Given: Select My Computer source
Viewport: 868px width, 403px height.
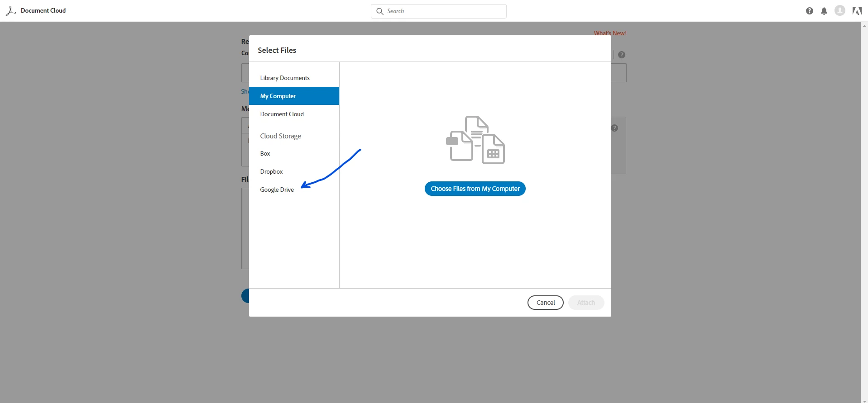Looking at the screenshot, I should [294, 96].
